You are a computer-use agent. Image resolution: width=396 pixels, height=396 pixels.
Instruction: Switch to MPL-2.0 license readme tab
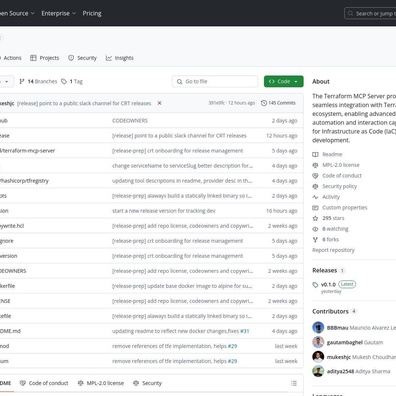click(x=101, y=383)
